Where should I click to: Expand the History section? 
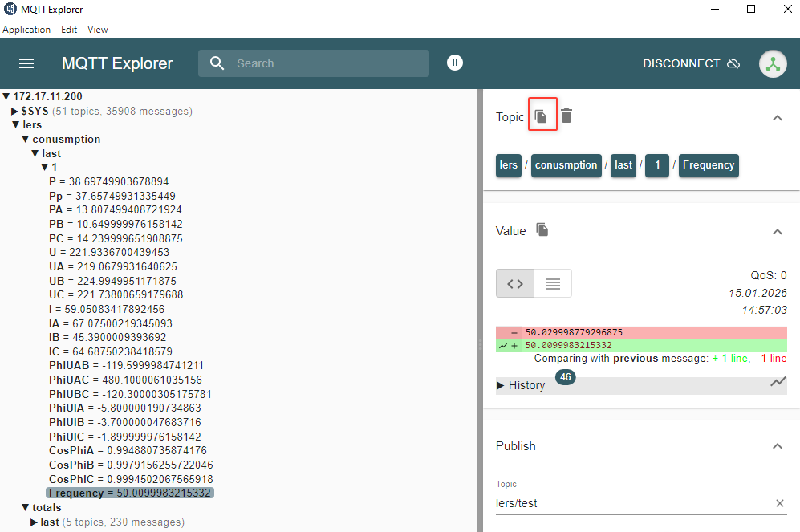click(522, 385)
